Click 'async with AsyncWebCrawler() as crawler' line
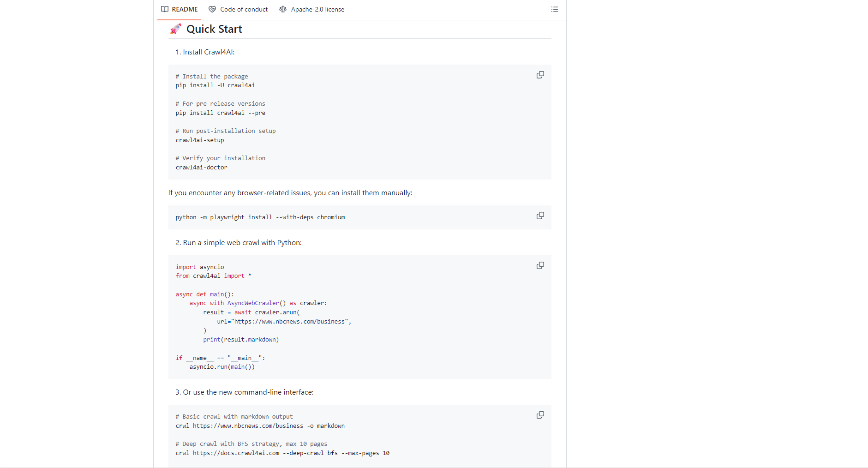This screenshot has width=868, height=468. click(x=258, y=303)
